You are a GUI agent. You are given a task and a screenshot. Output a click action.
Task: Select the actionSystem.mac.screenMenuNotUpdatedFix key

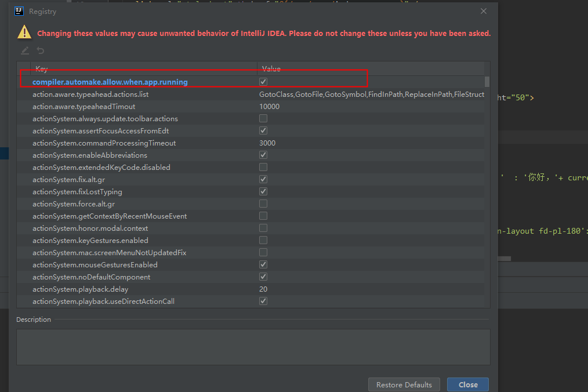coord(109,253)
